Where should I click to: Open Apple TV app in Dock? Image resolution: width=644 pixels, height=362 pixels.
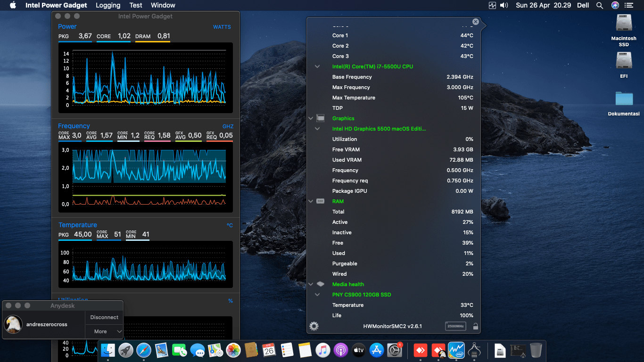click(x=358, y=350)
